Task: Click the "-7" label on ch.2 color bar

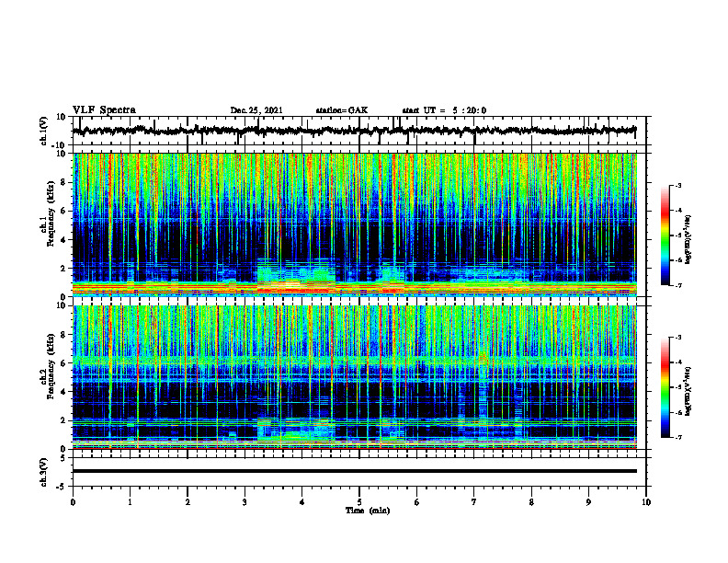Action: click(x=677, y=437)
